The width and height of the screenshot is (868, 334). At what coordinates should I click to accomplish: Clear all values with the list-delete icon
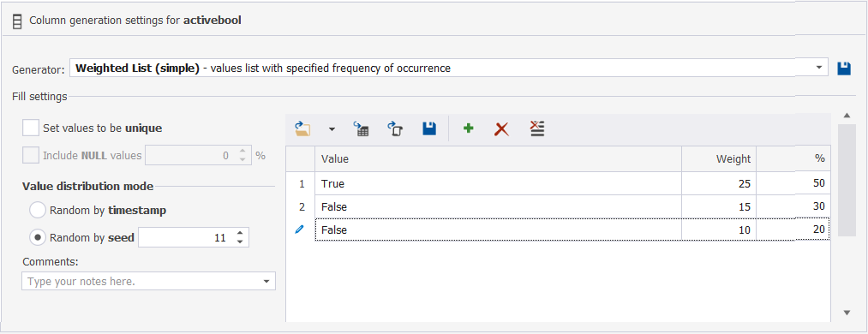(537, 128)
